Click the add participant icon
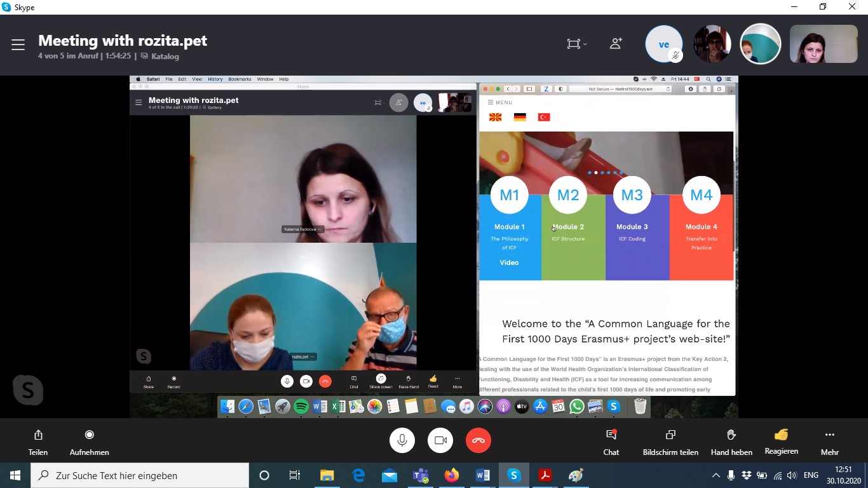 point(616,44)
